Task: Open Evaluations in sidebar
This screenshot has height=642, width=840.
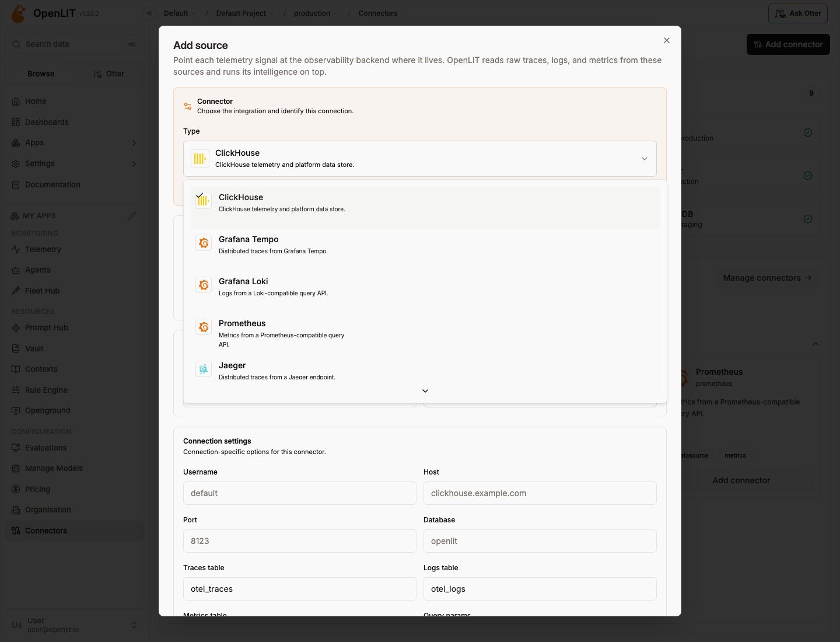Action: [75, 448]
